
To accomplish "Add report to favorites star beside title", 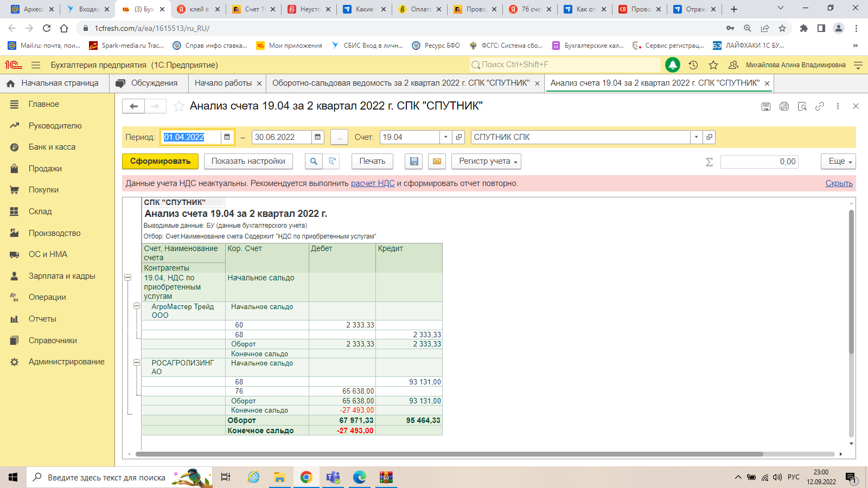I will click(178, 106).
